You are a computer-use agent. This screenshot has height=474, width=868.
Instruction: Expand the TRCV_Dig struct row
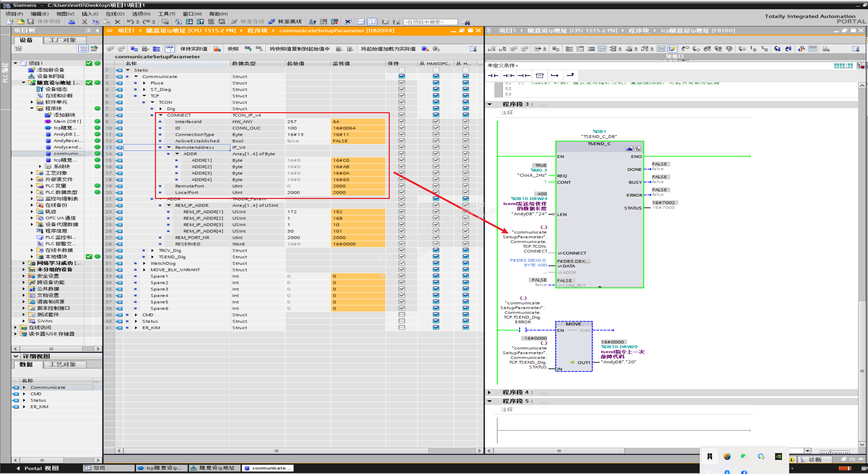pos(153,250)
